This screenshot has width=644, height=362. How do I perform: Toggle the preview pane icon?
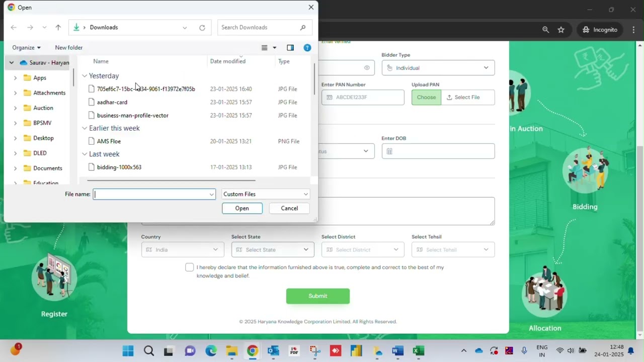[x=290, y=48]
